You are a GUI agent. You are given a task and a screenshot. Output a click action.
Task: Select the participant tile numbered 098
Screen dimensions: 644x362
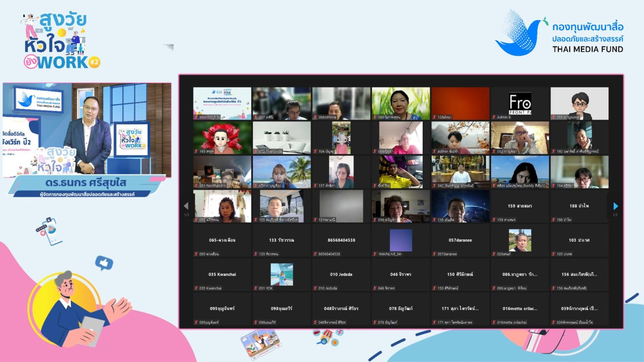coord(282,309)
